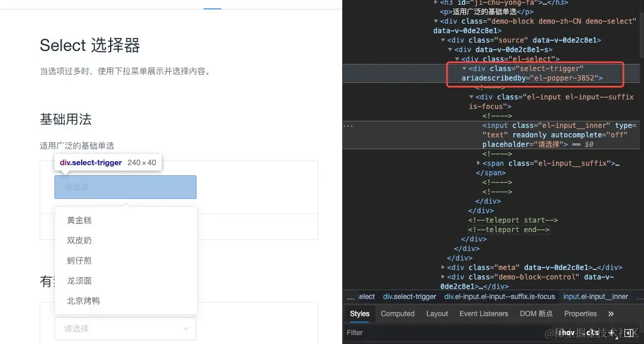Screen dimensions: 644x344
Task: Click the styles Filter input field
Action: [x=447, y=333]
